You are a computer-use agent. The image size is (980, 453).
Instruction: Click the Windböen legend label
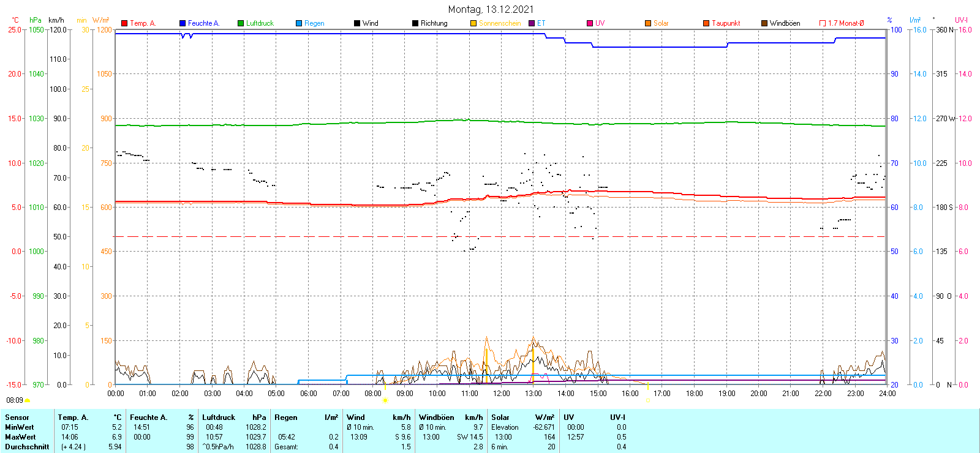point(785,23)
